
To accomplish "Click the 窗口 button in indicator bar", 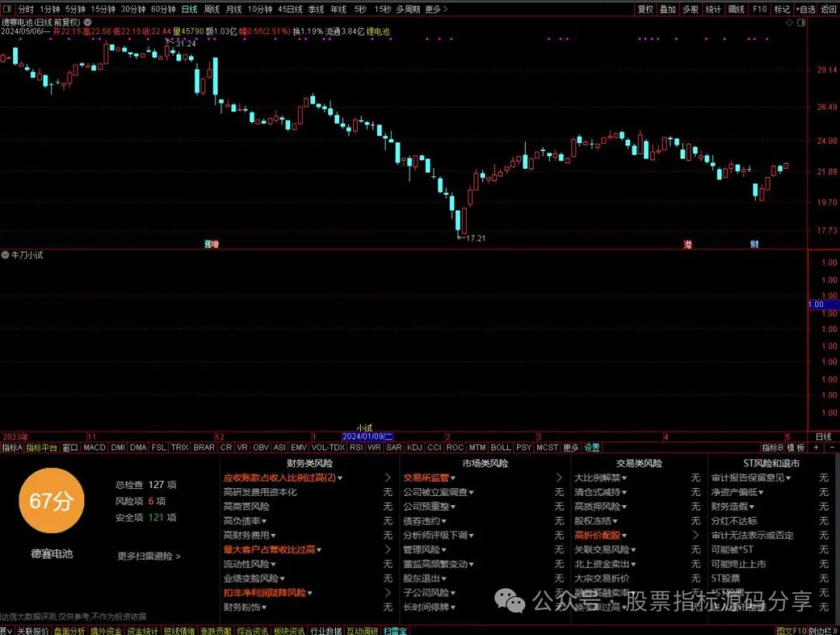I will [70, 448].
